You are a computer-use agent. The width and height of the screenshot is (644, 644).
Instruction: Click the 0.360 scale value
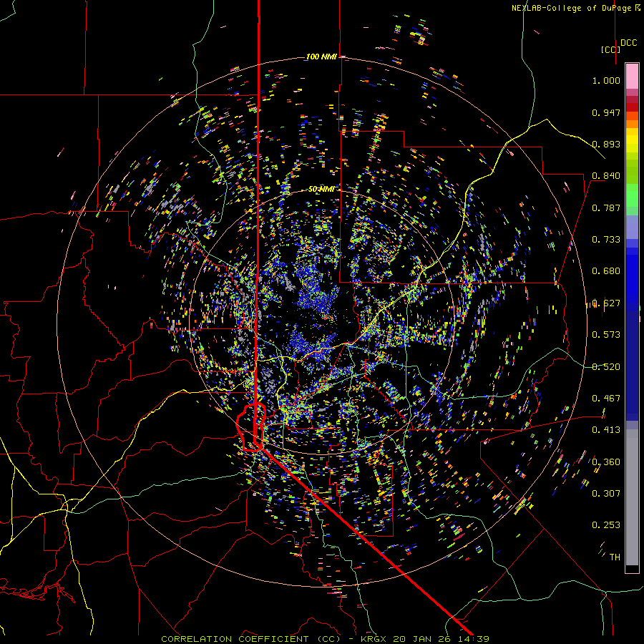(x=606, y=462)
